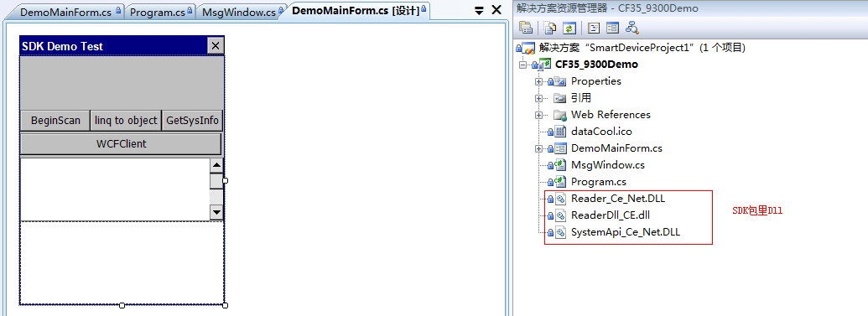This screenshot has width=868, height=316.
Task: Select the solution "SmartDeviceProject1" node
Action: point(642,48)
